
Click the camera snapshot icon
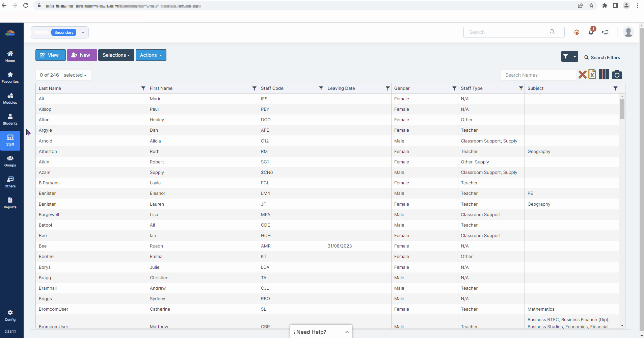pyautogui.click(x=617, y=75)
